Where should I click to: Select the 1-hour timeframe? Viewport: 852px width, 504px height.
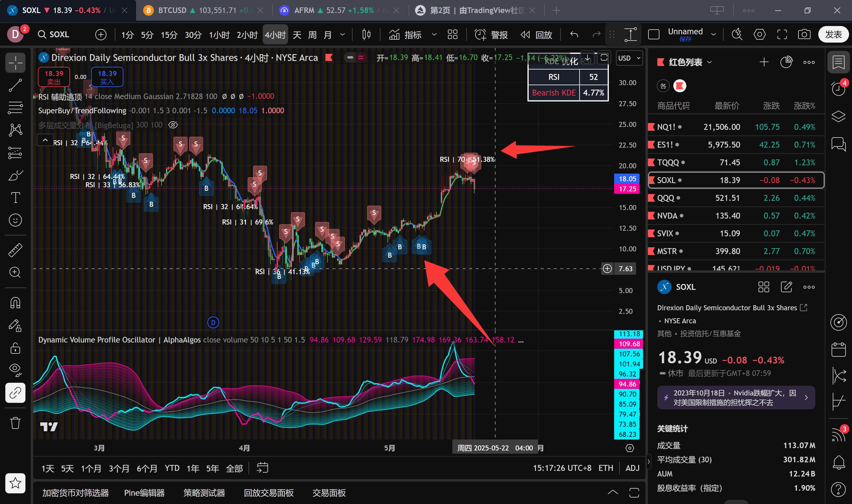[x=219, y=35]
